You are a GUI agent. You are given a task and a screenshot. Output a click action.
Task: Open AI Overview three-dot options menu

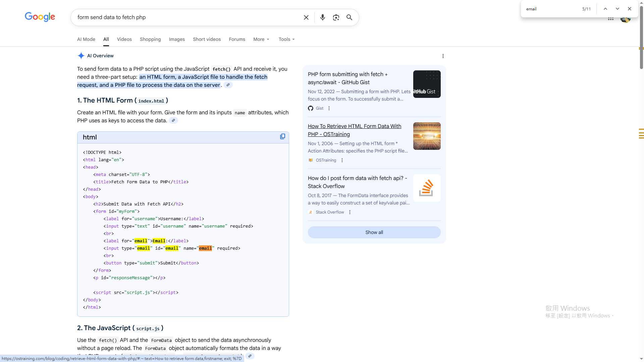pyautogui.click(x=443, y=56)
